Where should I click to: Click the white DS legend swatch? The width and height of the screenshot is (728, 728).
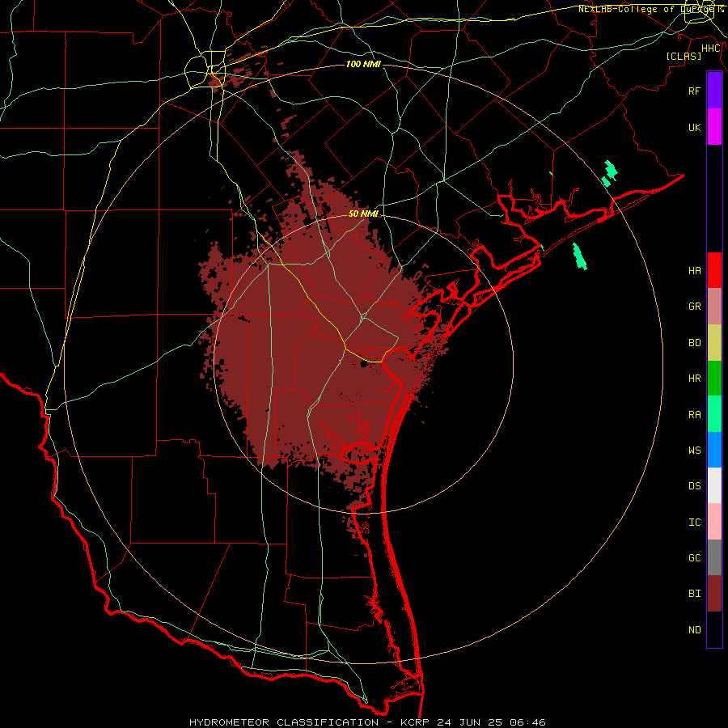coord(714,485)
